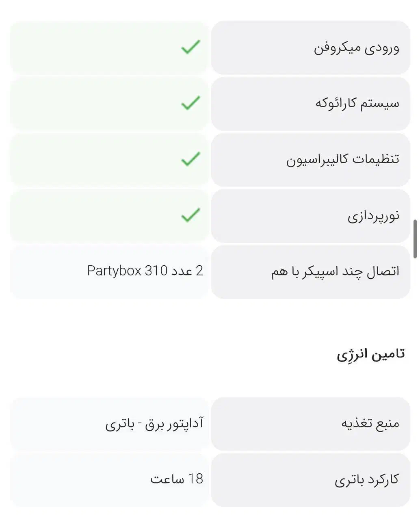Click the "2 عدد" quantity text
420x520 pixels.
187,271
